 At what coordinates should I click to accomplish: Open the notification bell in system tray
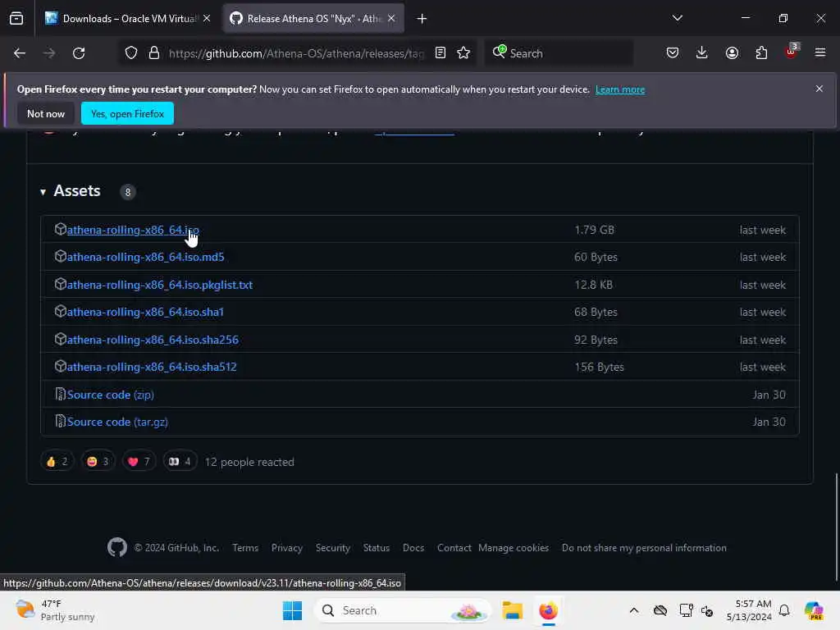pos(784,610)
